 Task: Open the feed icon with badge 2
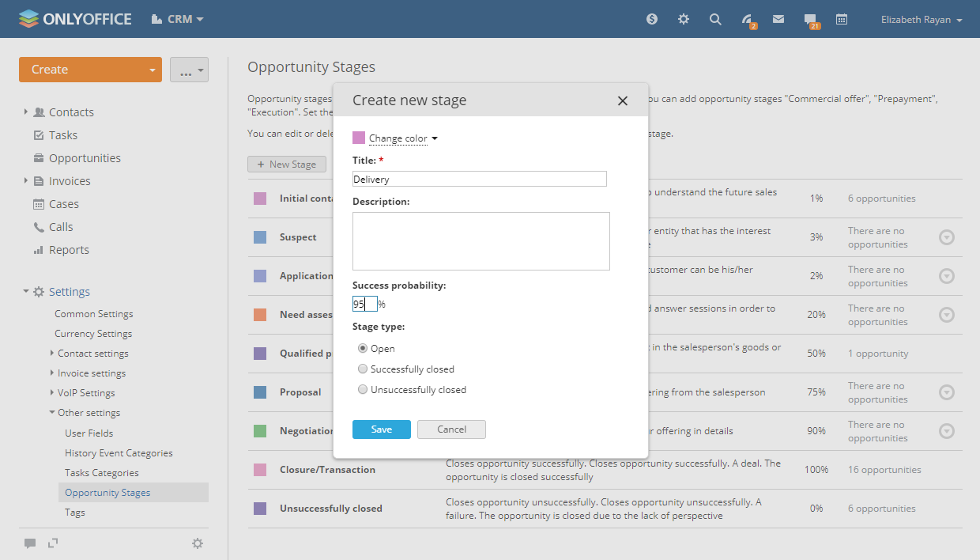click(747, 20)
